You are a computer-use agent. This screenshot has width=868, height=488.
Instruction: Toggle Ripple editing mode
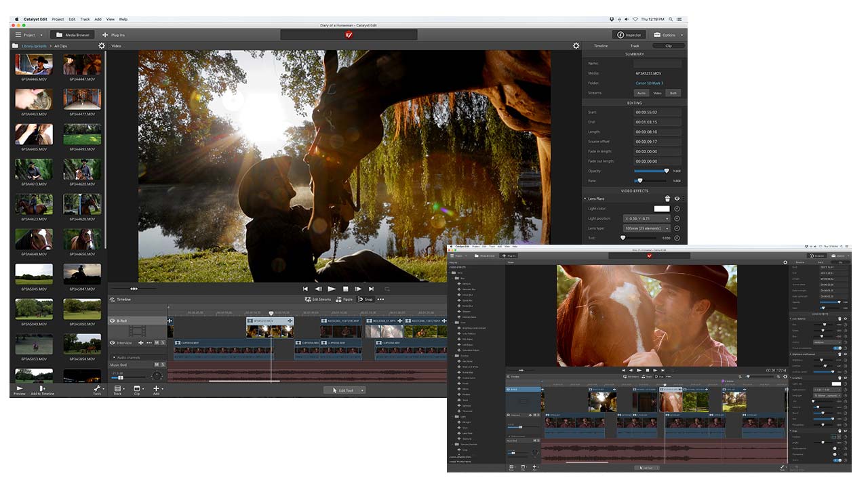click(x=344, y=299)
